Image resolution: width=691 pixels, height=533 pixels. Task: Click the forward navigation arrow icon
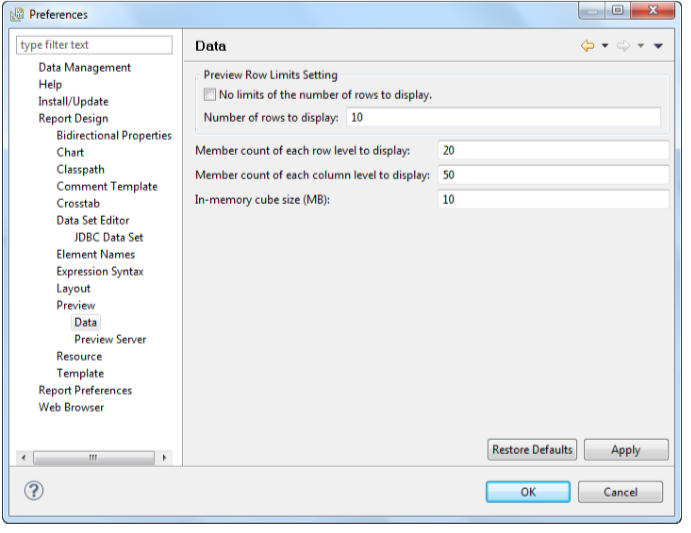pos(623,45)
